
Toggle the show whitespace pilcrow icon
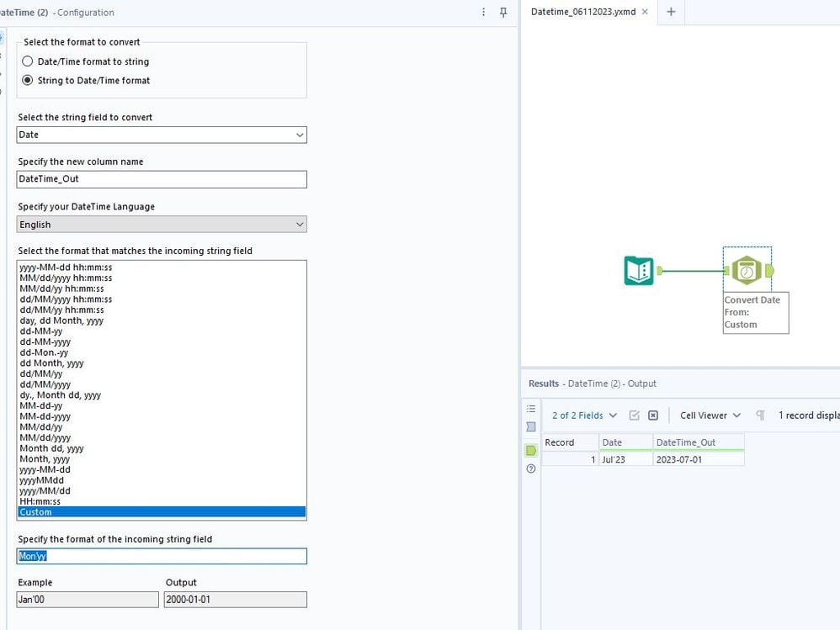(x=760, y=416)
